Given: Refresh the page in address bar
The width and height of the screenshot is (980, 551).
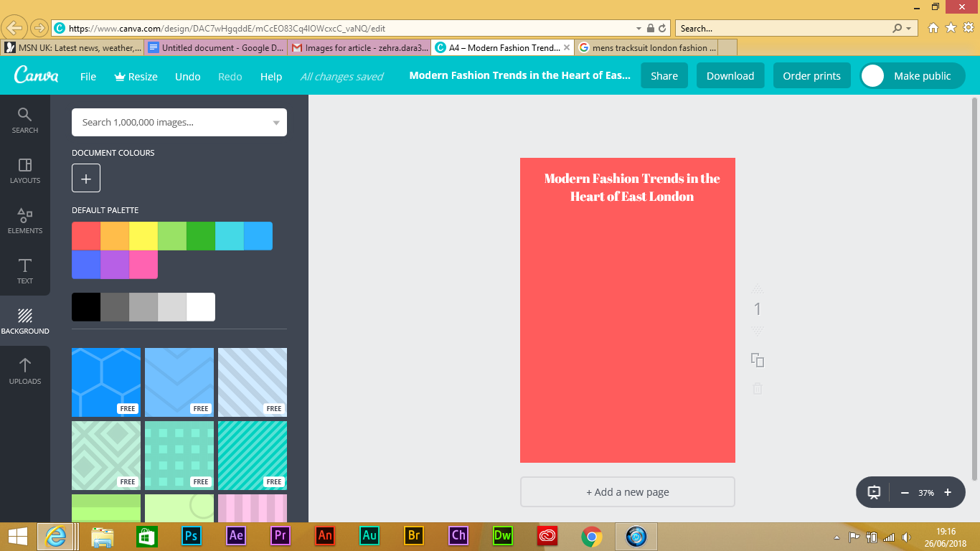Looking at the screenshot, I should [662, 28].
